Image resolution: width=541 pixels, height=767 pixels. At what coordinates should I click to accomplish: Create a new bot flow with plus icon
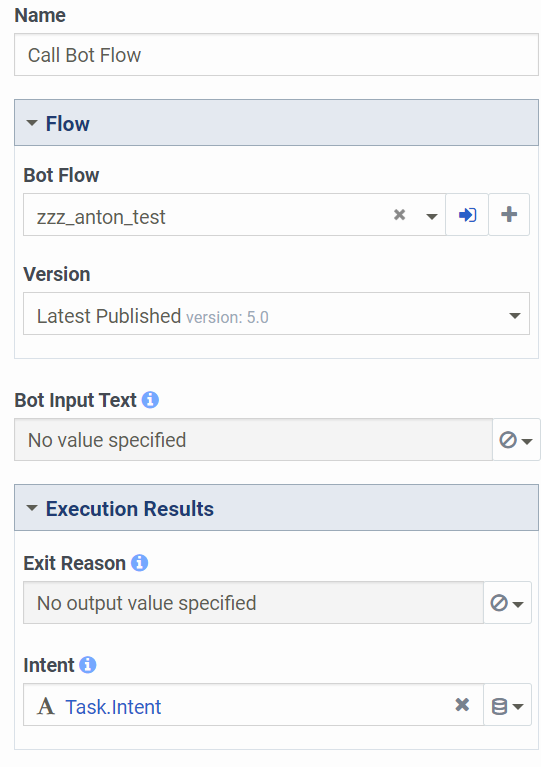coord(509,215)
